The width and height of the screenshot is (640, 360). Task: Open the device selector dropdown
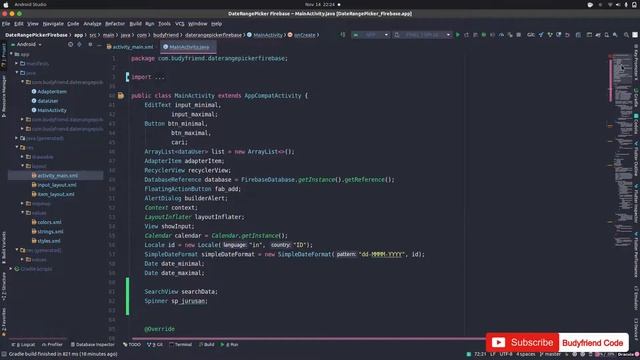point(422,35)
